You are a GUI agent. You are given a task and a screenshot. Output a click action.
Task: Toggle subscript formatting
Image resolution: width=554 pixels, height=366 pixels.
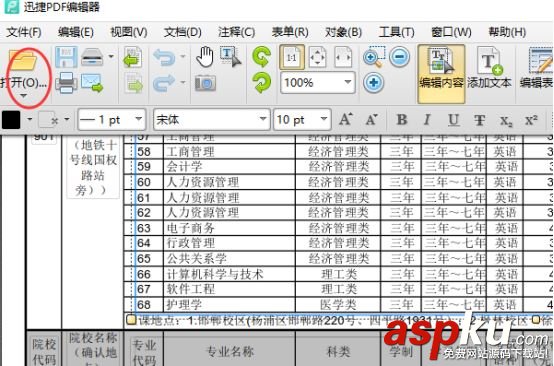click(506, 121)
